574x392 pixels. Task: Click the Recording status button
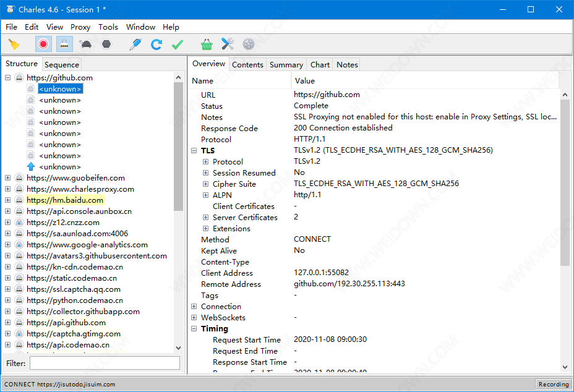pos(554,385)
